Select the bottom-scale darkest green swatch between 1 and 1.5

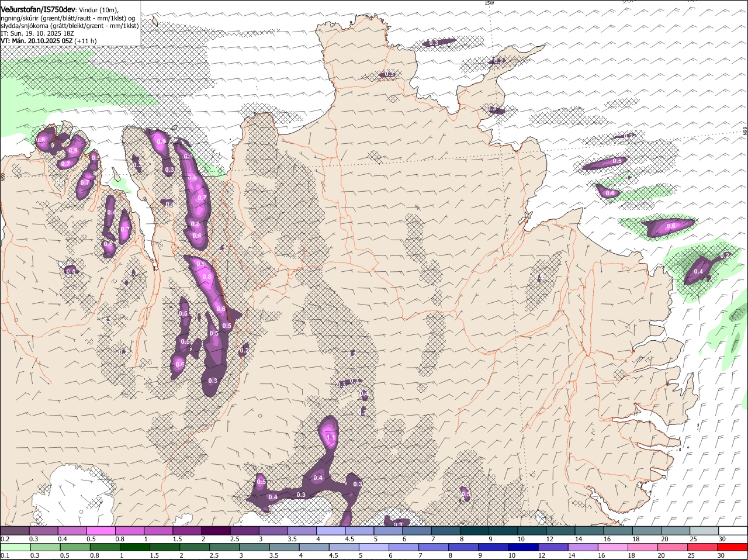coord(135,547)
